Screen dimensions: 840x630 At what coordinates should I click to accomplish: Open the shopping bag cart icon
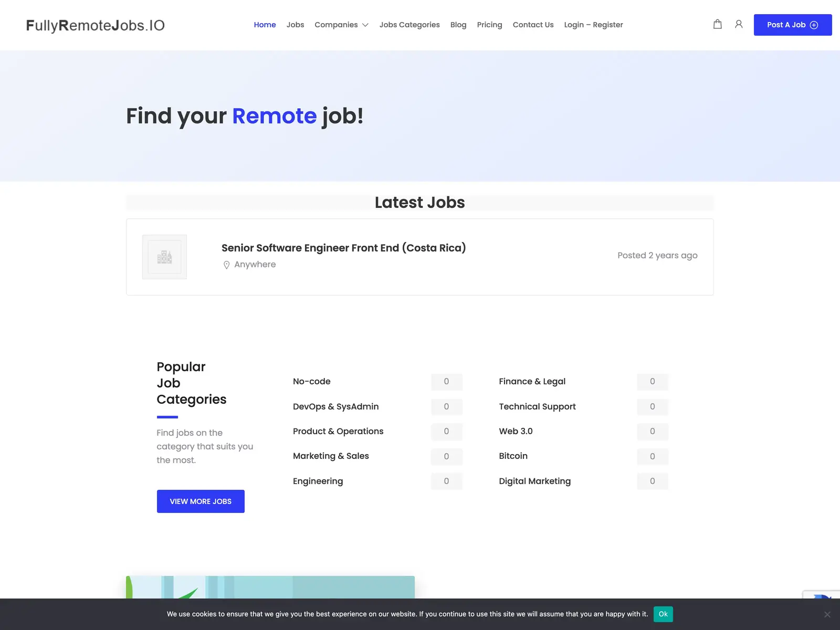tap(717, 24)
